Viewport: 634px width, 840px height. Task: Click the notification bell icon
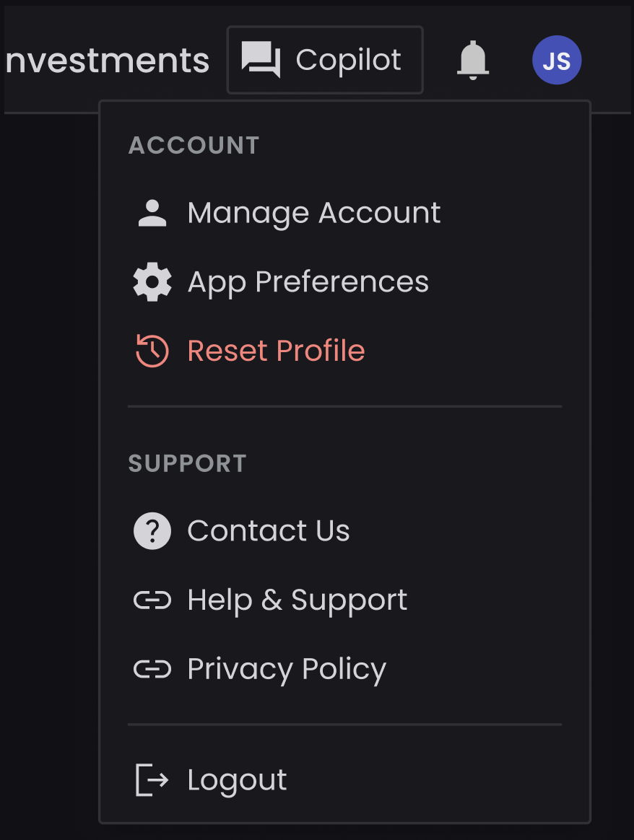[x=473, y=60]
